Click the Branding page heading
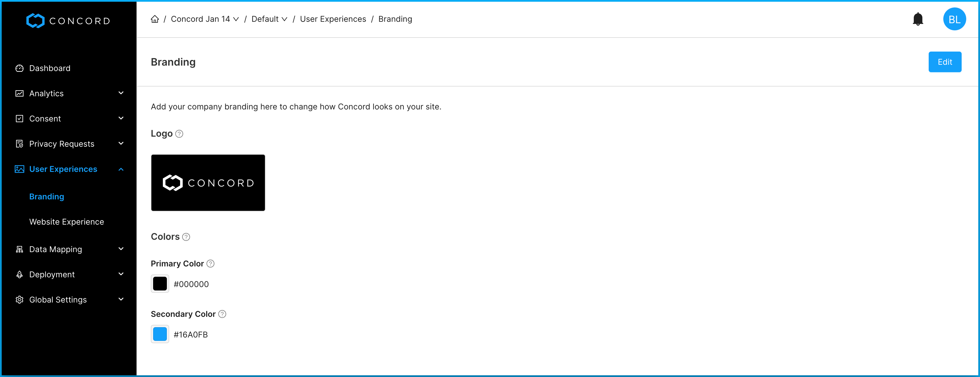This screenshot has height=377, width=980. click(x=173, y=62)
